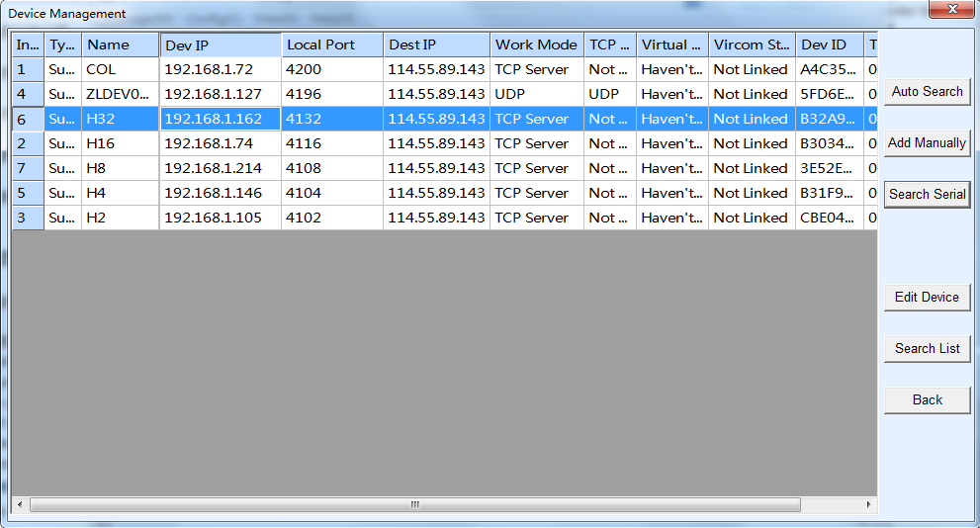Click the Local Port column header
980x528 pixels.
click(x=331, y=45)
